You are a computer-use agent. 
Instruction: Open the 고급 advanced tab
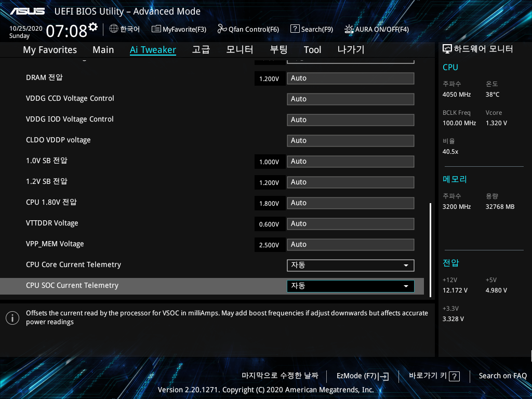[x=201, y=49]
